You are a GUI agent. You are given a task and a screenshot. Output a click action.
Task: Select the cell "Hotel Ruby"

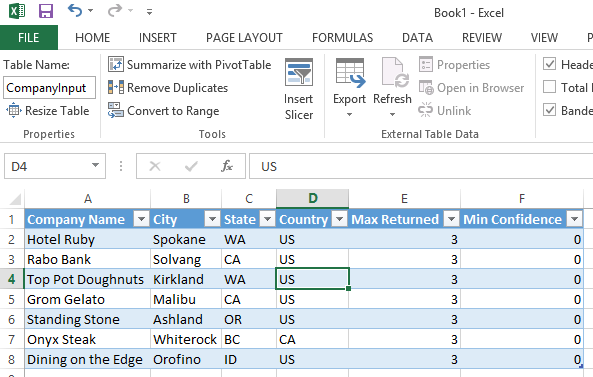pyautogui.click(x=88, y=239)
